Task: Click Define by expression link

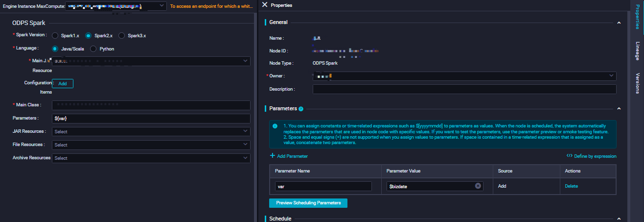Action: [596, 156]
